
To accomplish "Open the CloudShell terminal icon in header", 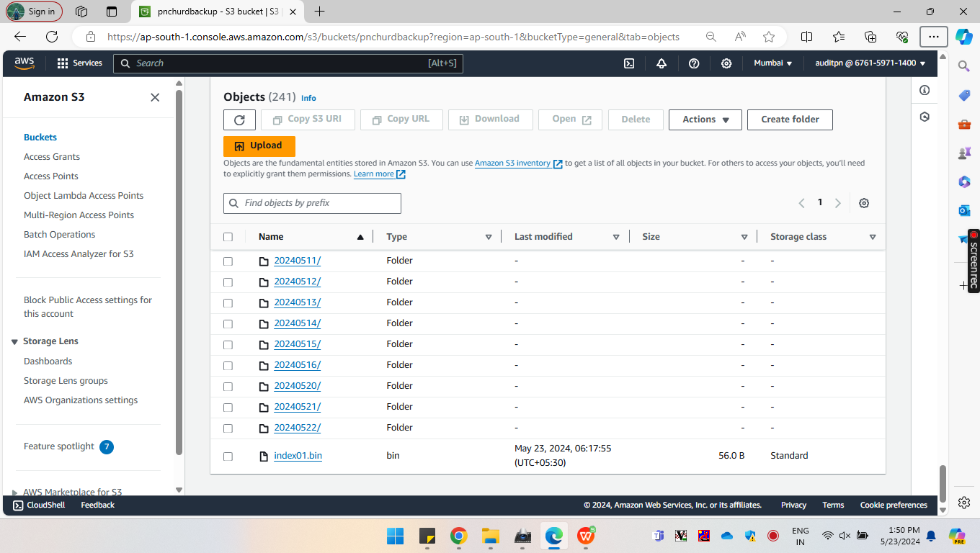I will 629,63.
